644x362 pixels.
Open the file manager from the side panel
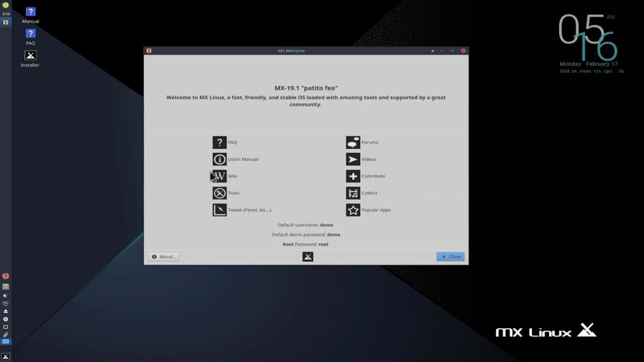[x=6, y=287]
